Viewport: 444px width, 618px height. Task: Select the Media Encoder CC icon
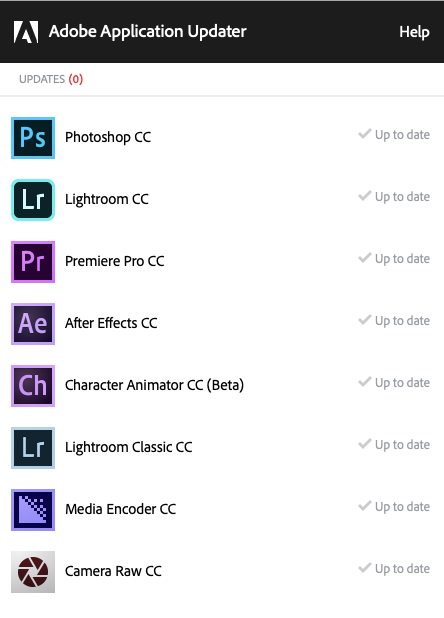33,510
